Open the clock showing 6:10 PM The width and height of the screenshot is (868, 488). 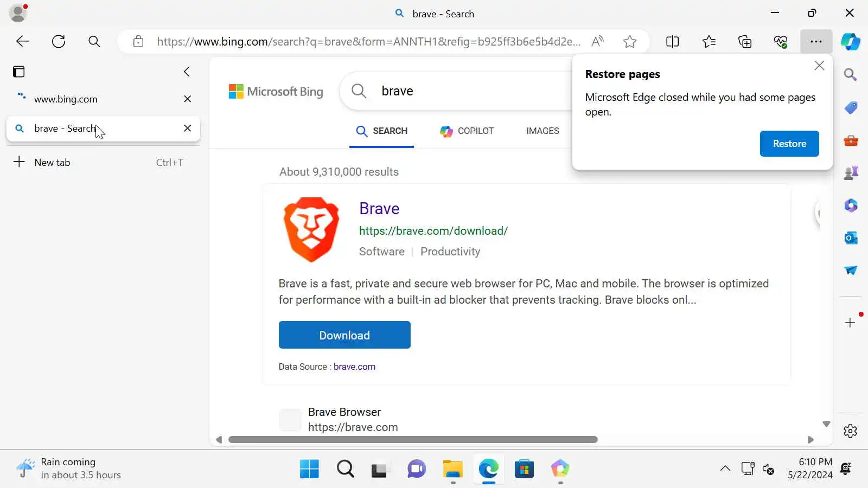tap(810, 468)
